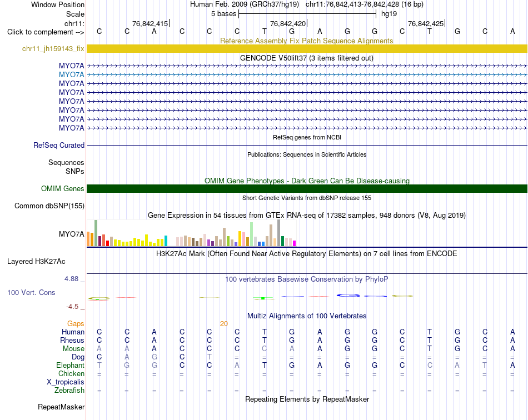Viewport: 528px width, 420px height.
Task: Open the GENCODE V50lift37 track title
Action: [306, 58]
